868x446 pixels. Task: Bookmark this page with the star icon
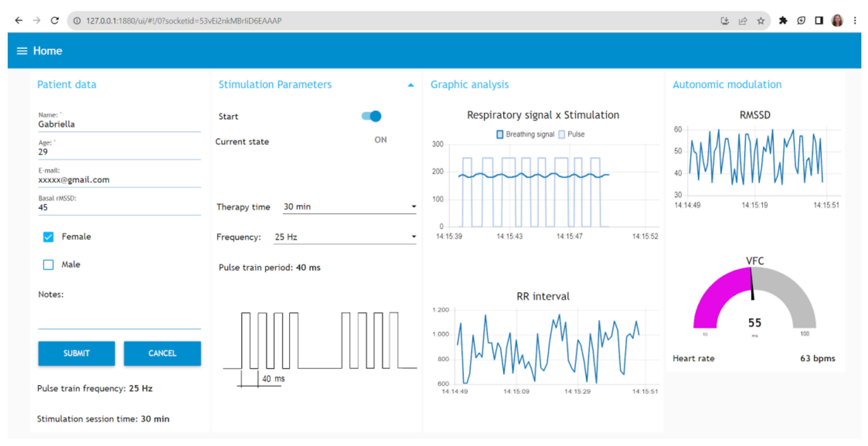761,21
